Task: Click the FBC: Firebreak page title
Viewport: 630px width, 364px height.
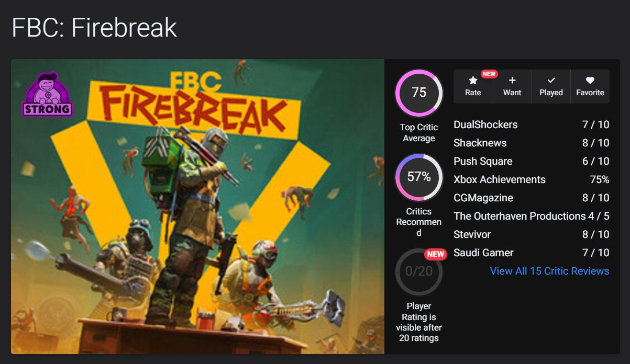Action: coord(94,27)
